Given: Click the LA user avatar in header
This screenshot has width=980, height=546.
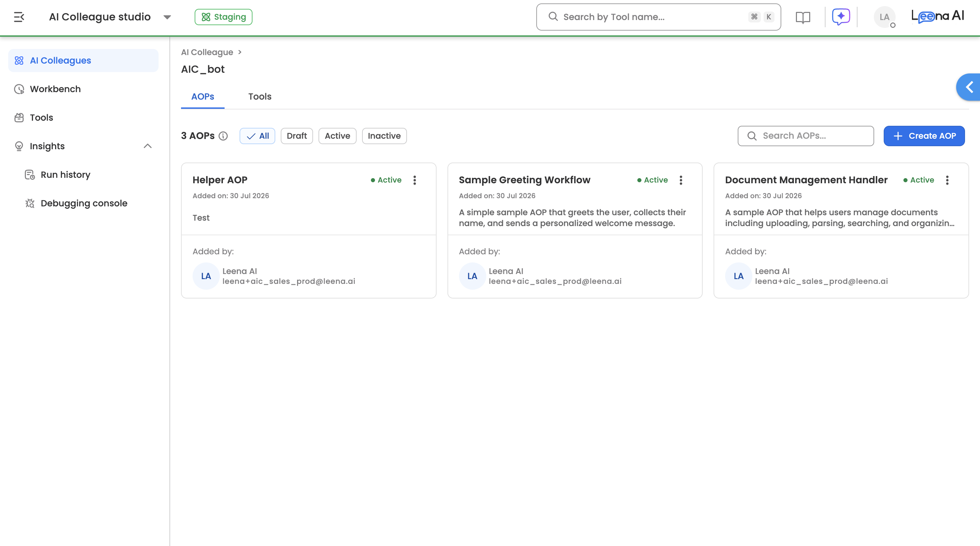Looking at the screenshot, I should tap(884, 17).
